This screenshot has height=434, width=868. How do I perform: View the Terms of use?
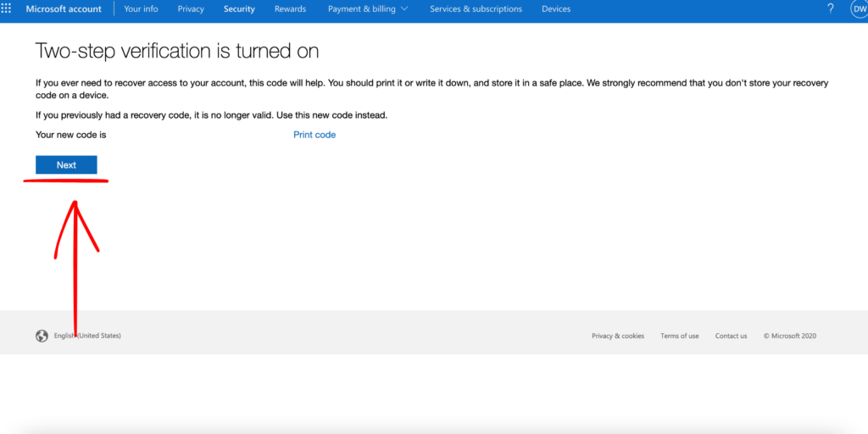pyautogui.click(x=679, y=337)
